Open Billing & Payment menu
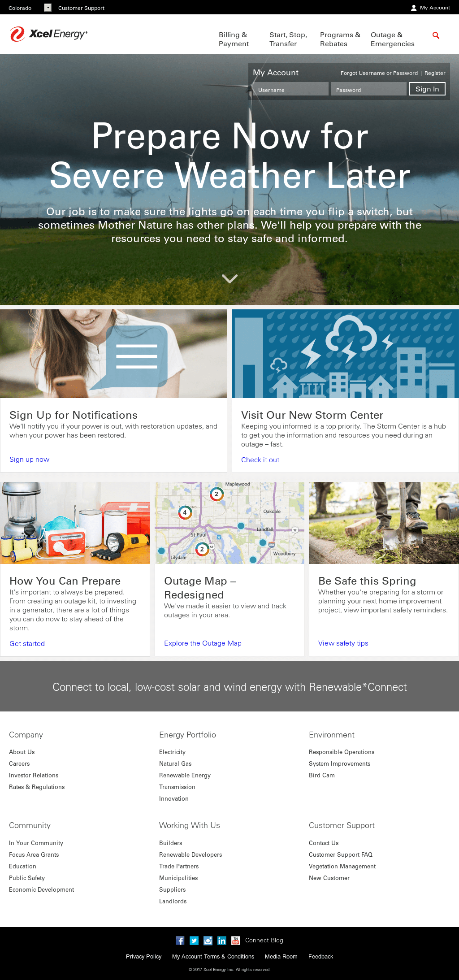 pyautogui.click(x=234, y=39)
